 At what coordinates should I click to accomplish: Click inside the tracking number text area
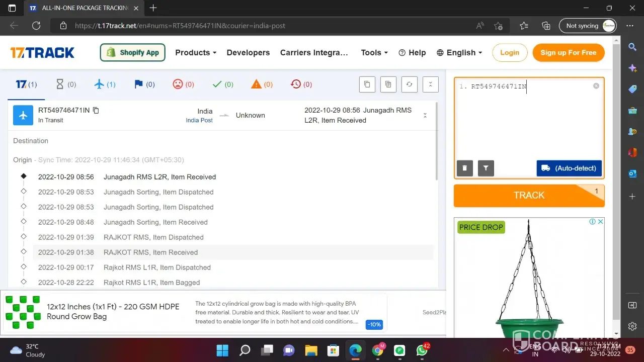[x=528, y=121]
